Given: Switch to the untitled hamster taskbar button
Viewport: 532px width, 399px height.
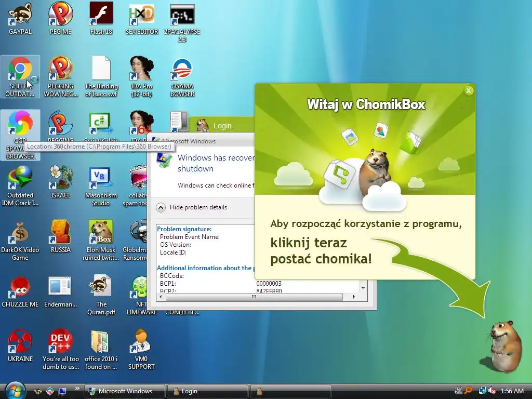Looking at the screenshot, I should pos(290,391).
